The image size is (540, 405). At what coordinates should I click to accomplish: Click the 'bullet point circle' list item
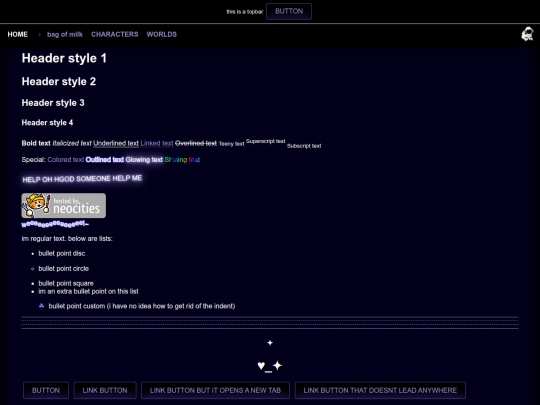pos(64,269)
